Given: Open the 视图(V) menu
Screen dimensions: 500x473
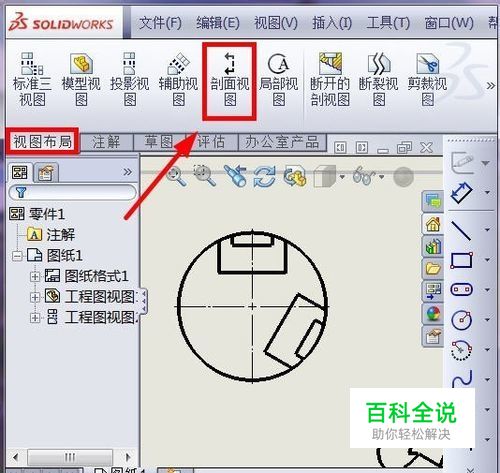Looking at the screenshot, I should coord(276,23).
